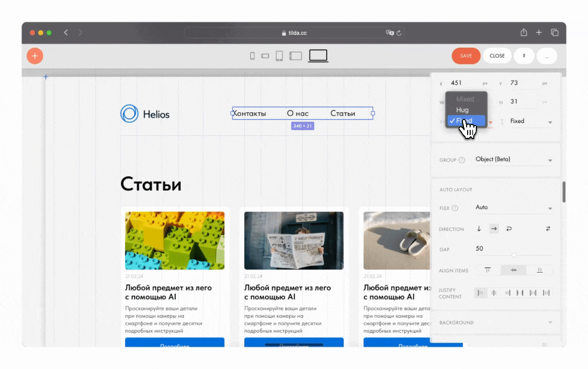Select fourth justify content option, space between
588x369 pixels.
[520, 293]
